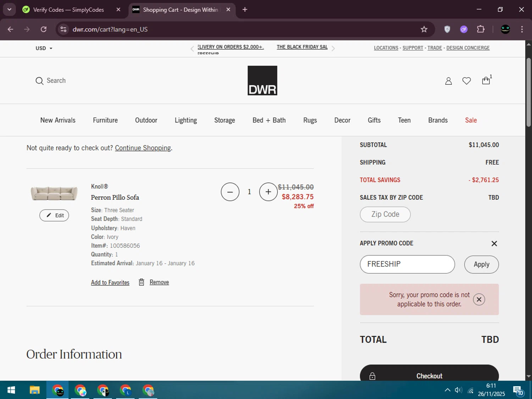Open the USD currency dropdown
532x399 pixels.
pos(44,48)
